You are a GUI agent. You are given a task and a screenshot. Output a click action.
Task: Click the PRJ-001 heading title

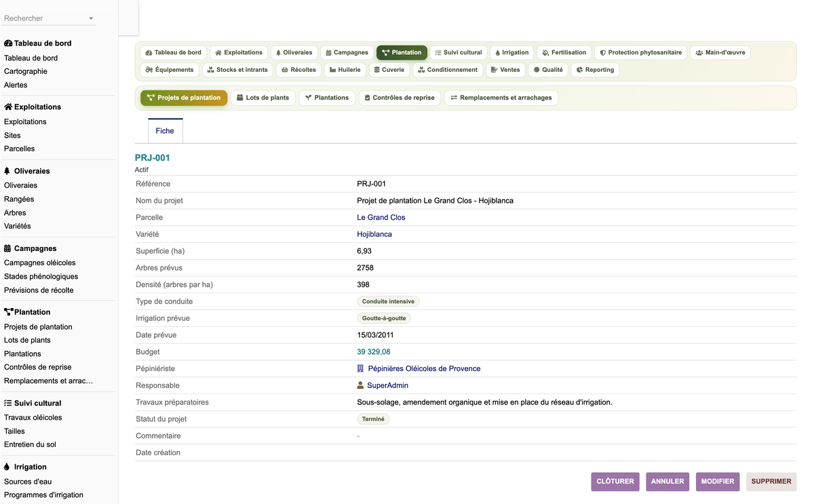tap(153, 158)
